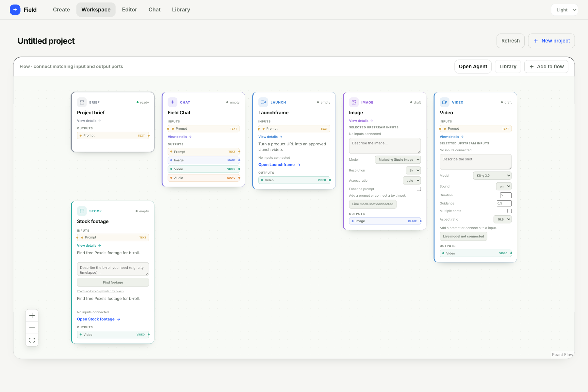Click Add to flow button
The width and height of the screenshot is (588, 392).
point(547,67)
